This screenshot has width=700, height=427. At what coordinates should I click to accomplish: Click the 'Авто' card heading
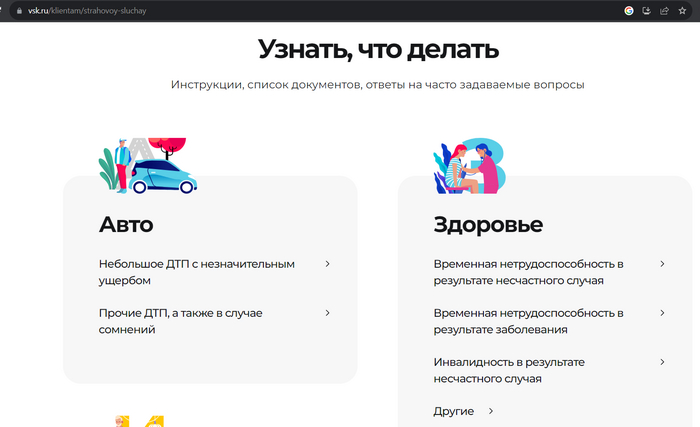coord(126,224)
